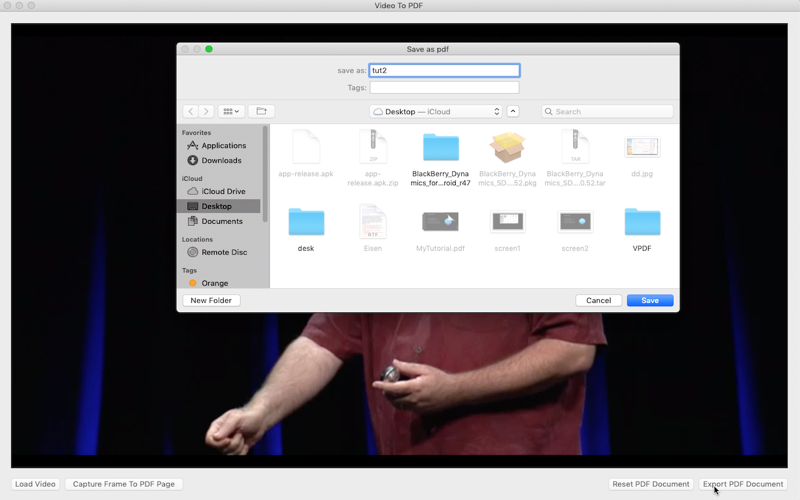The image size is (800, 500).
Task: Open the Desktop — iCloud location popup
Action: (x=436, y=111)
